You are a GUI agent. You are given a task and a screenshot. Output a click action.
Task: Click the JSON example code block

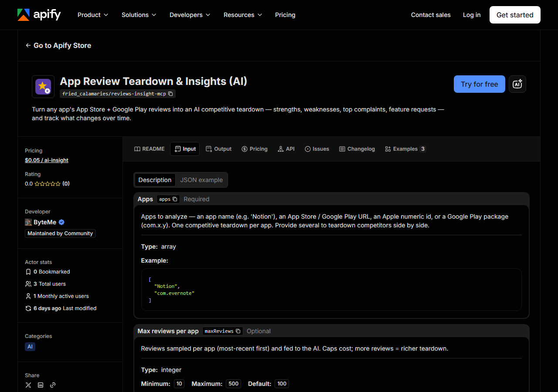pyautogui.click(x=331, y=290)
